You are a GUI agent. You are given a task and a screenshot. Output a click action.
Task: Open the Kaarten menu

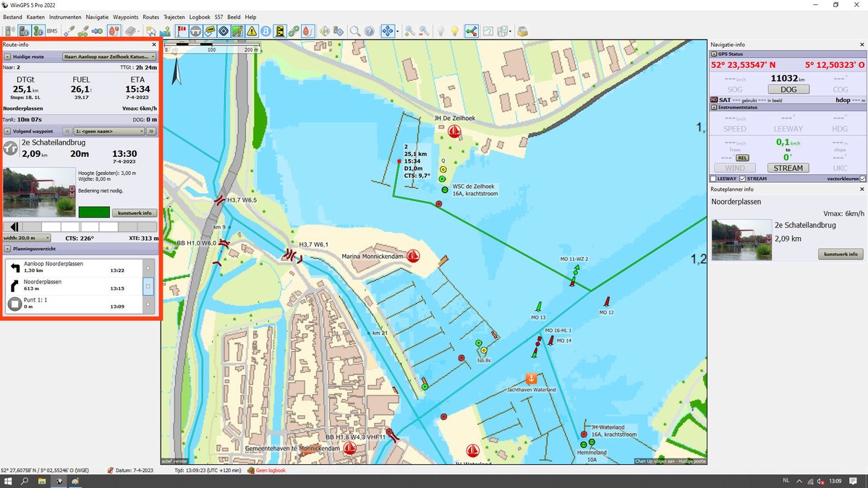[35, 17]
